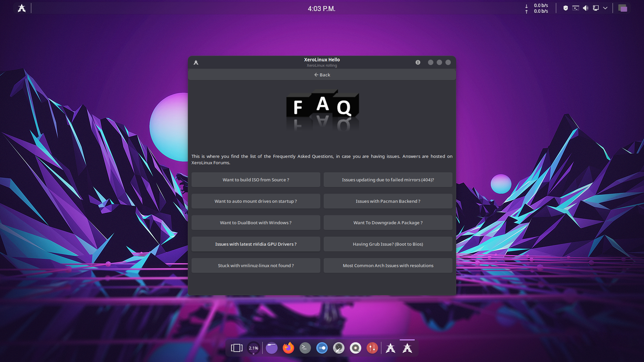
Task: Minimize the XeroLinux Hello window
Action: point(431,62)
